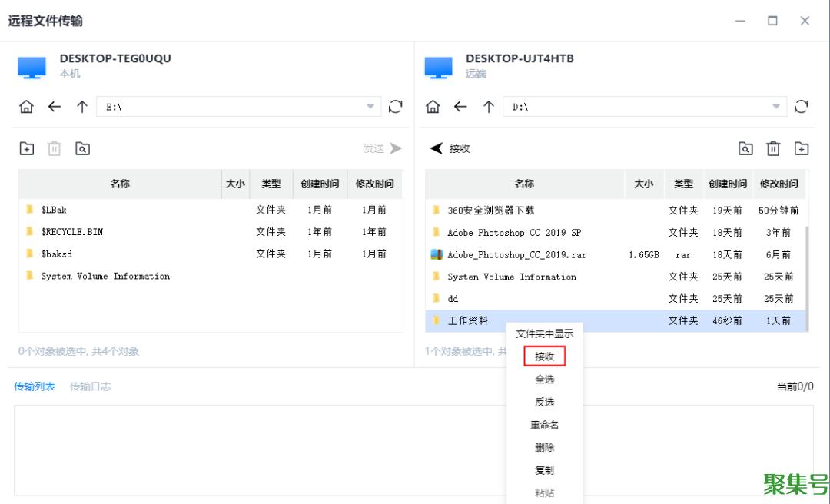Click 全选 in the context menu
Image resolution: width=830 pixels, height=504 pixels.
(x=544, y=380)
